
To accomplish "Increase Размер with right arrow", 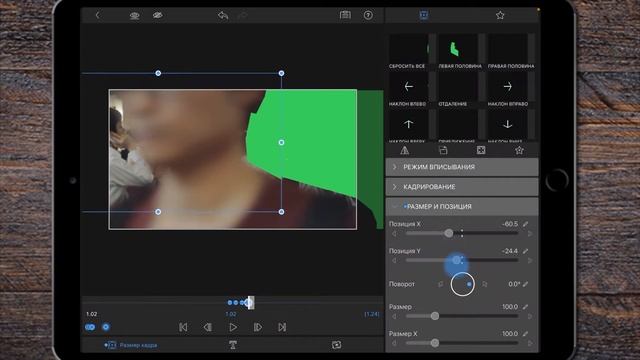I will click(x=530, y=316).
